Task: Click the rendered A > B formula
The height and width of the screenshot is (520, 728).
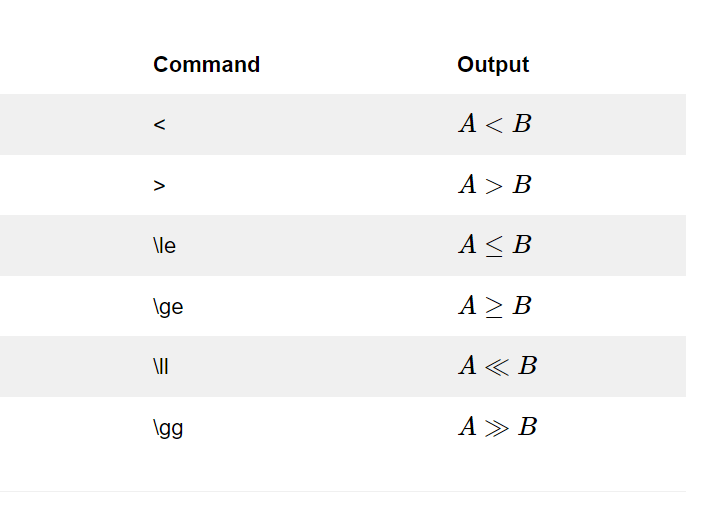Action: (495, 185)
